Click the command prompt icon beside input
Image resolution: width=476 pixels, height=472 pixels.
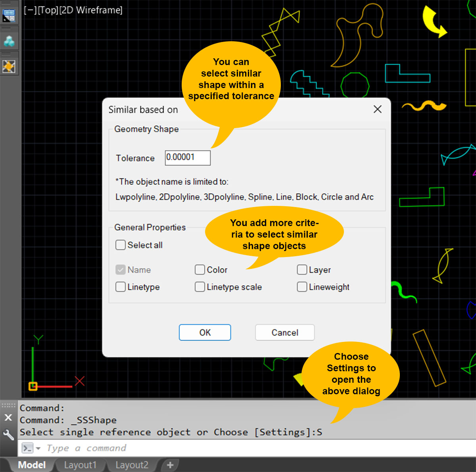point(27,448)
